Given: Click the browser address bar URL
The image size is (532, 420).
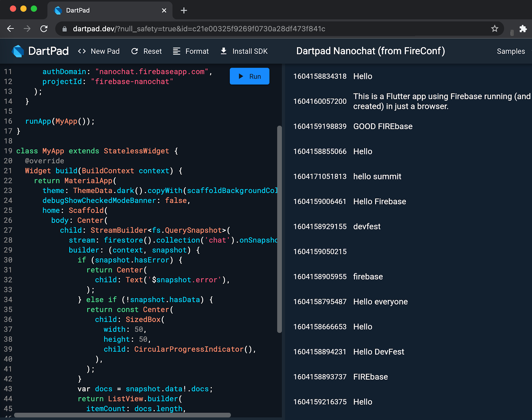Looking at the screenshot, I should [199, 29].
